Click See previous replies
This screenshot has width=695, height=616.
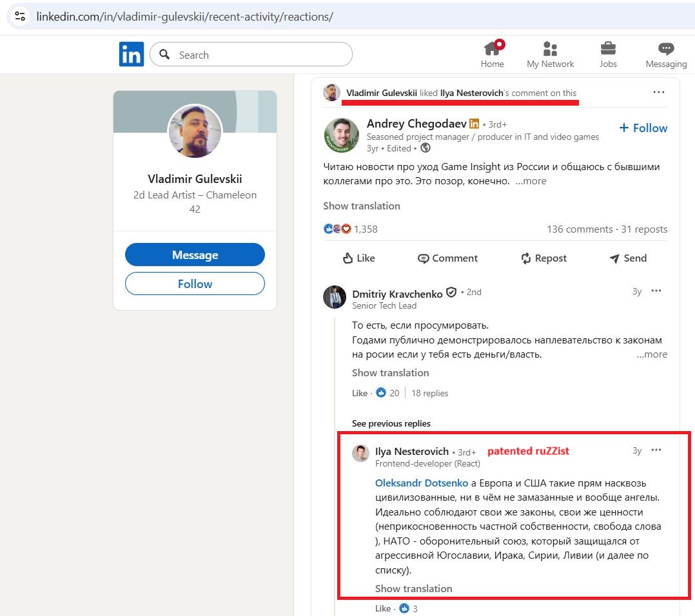coord(391,423)
